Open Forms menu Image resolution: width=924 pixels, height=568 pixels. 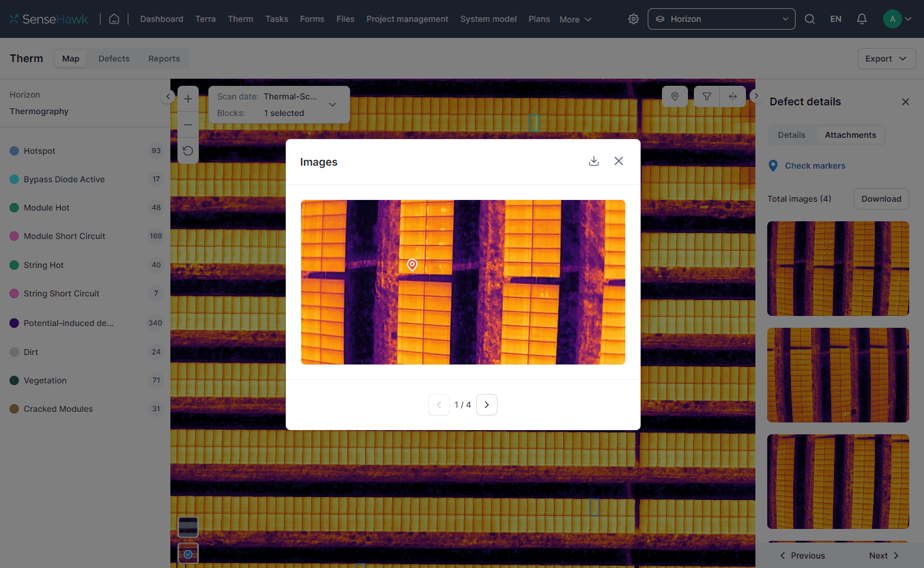[x=312, y=19]
